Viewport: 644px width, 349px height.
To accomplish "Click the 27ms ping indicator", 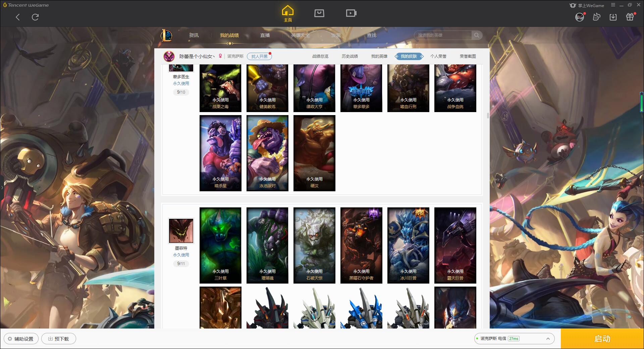I will coord(514,339).
